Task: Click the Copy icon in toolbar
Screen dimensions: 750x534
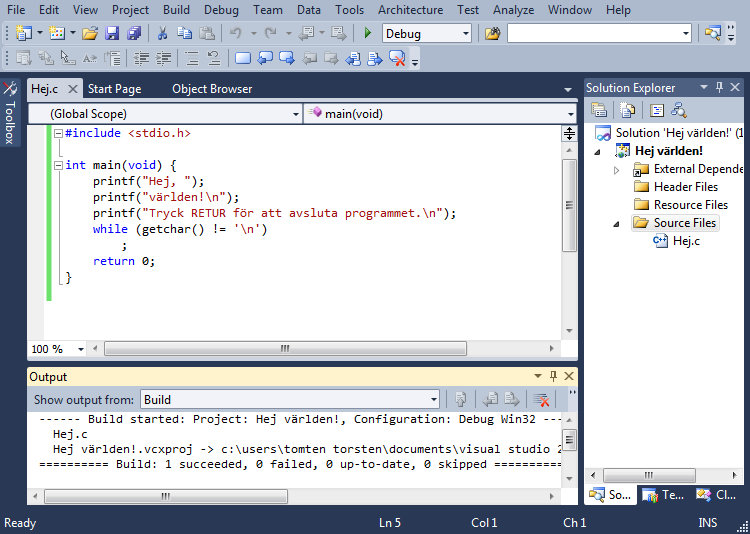Action: coord(185,33)
